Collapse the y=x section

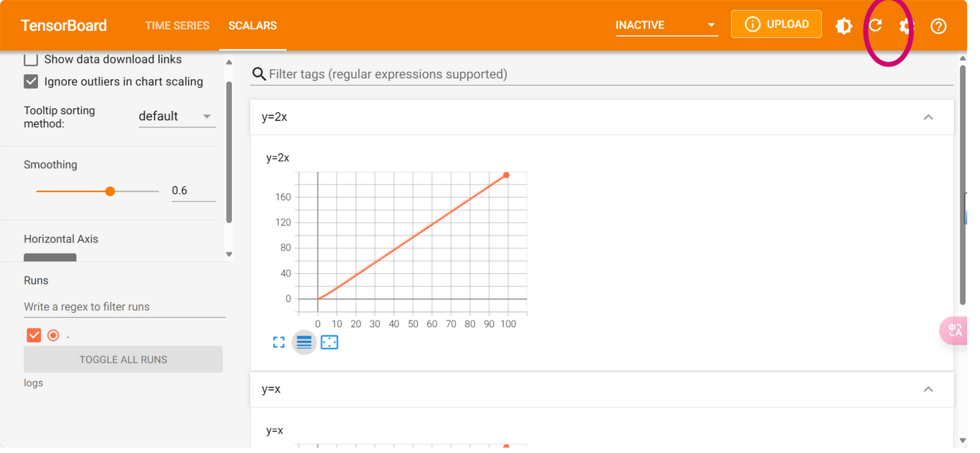928,389
